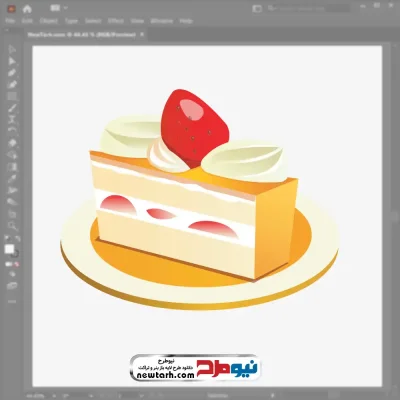This screenshot has width=400, height=400.
Task: Click the white Fill color swatch
Action: [9, 249]
